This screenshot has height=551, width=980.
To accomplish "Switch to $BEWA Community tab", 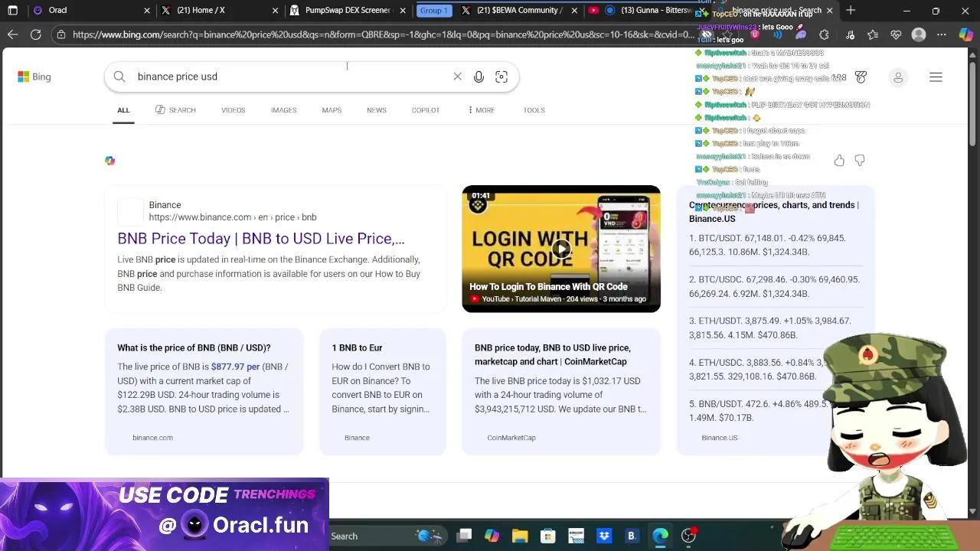I will pyautogui.click(x=518, y=11).
